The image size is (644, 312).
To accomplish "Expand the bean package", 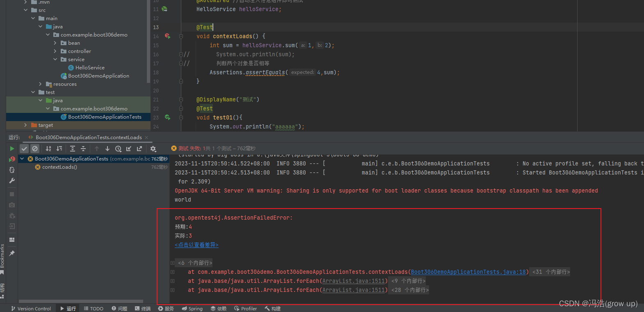I will point(55,43).
